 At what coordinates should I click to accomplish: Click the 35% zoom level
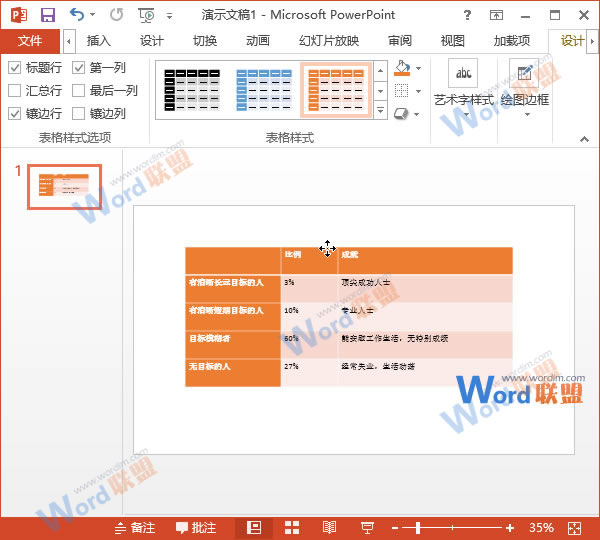tap(541, 528)
